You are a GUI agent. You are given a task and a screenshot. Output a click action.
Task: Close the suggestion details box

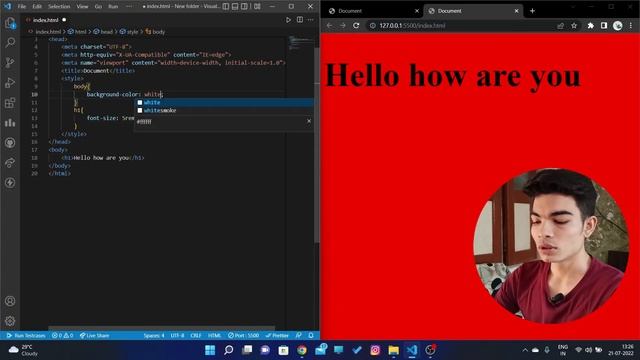[x=309, y=121]
